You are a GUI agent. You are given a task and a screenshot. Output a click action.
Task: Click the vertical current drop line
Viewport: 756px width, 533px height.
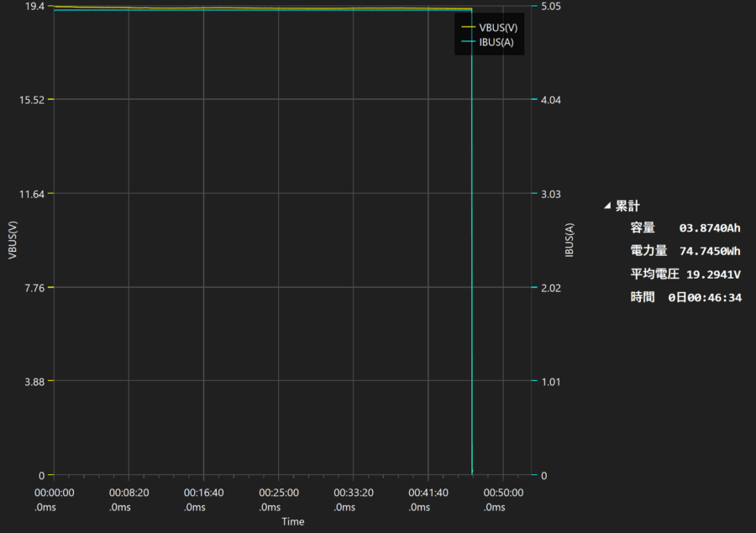[472, 252]
